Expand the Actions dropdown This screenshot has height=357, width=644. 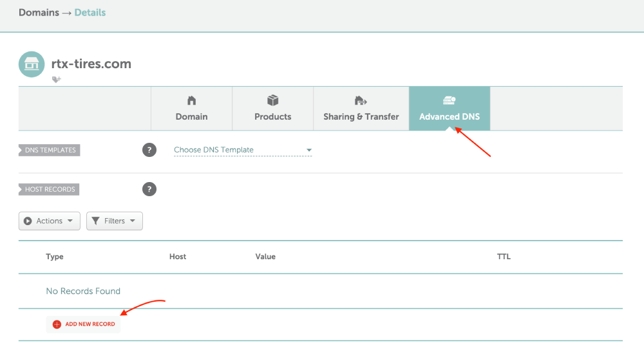pos(50,221)
